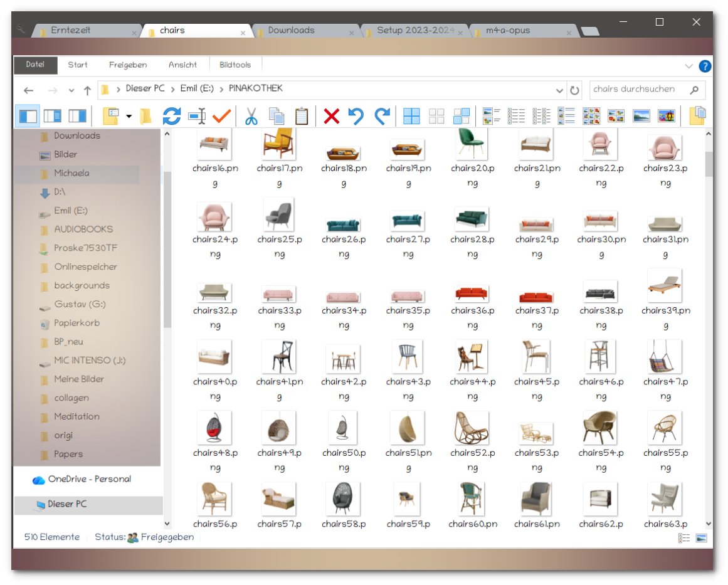Viewport: 728px width, 585px height.
Task: Expand the ribbon with the chevron
Action: pyautogui.click(x=688, y=66)
